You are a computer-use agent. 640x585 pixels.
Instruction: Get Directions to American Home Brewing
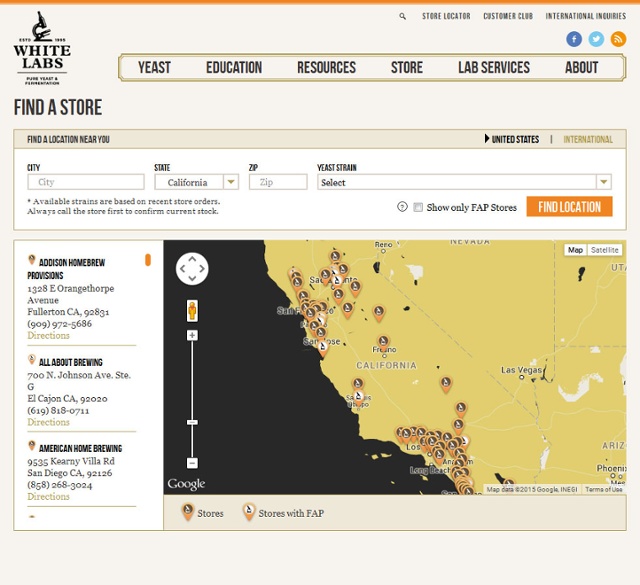pyautogui.click(x=49, y=496)
